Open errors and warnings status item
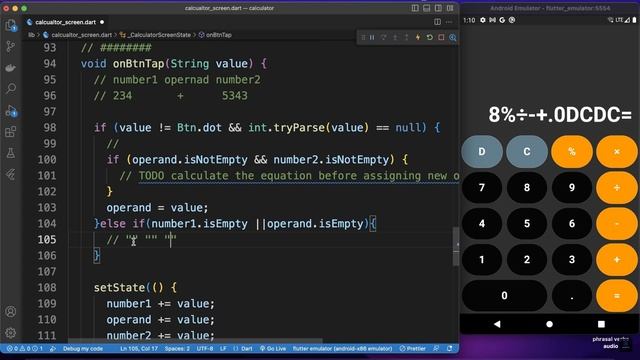This screenshot has width=640, height=360. [x=24, y=349]
